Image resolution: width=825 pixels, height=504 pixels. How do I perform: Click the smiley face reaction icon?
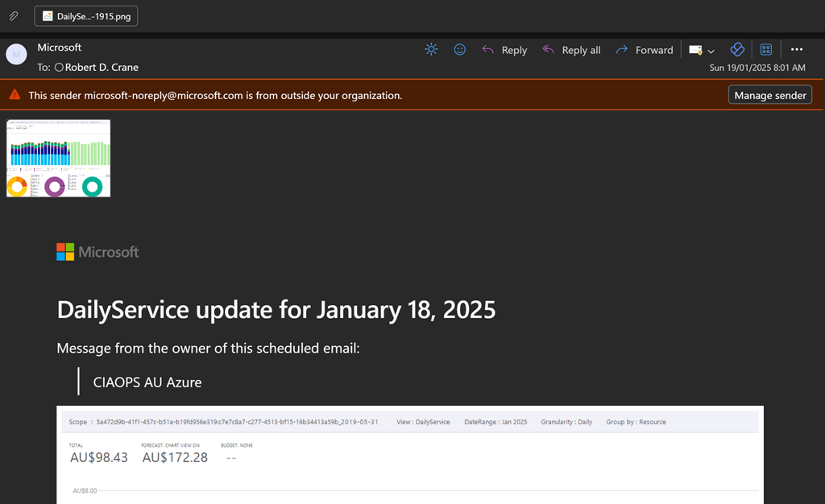tap(459, 50)
